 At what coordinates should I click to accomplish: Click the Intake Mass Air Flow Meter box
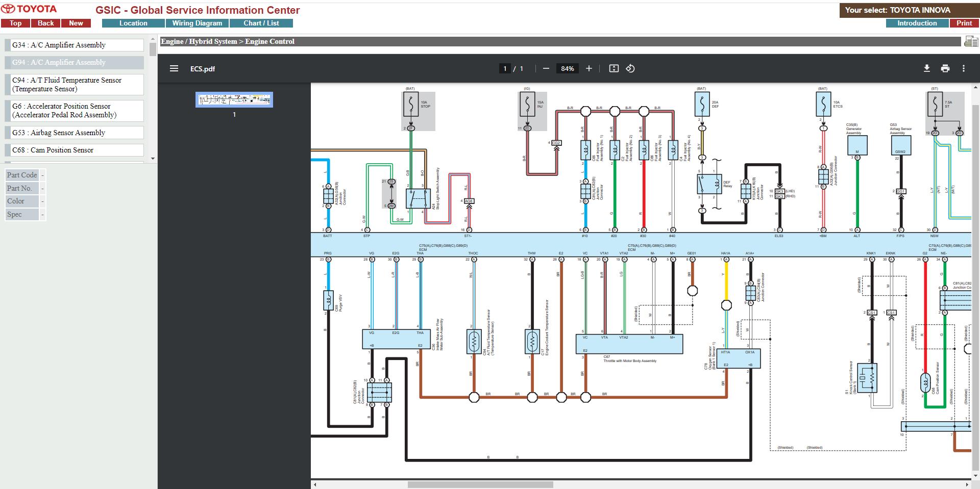pyautogui.click(x=396, y=339)
